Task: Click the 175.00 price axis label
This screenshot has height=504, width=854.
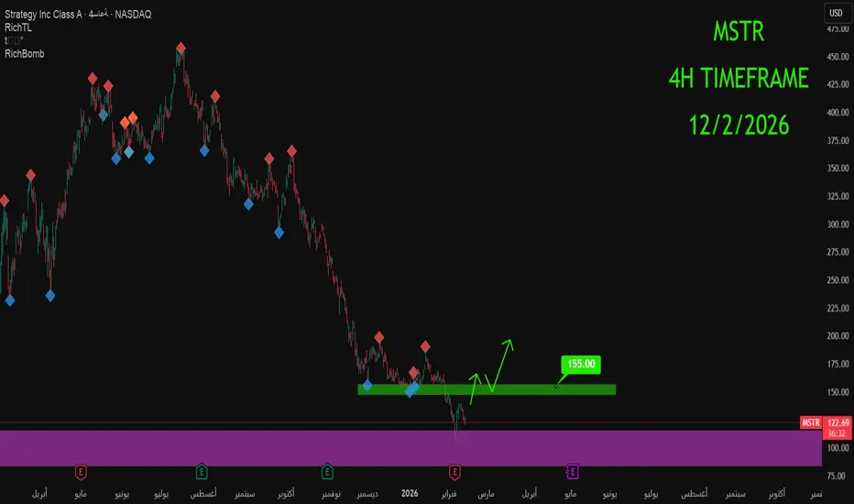Action: [x=838, y=364]
